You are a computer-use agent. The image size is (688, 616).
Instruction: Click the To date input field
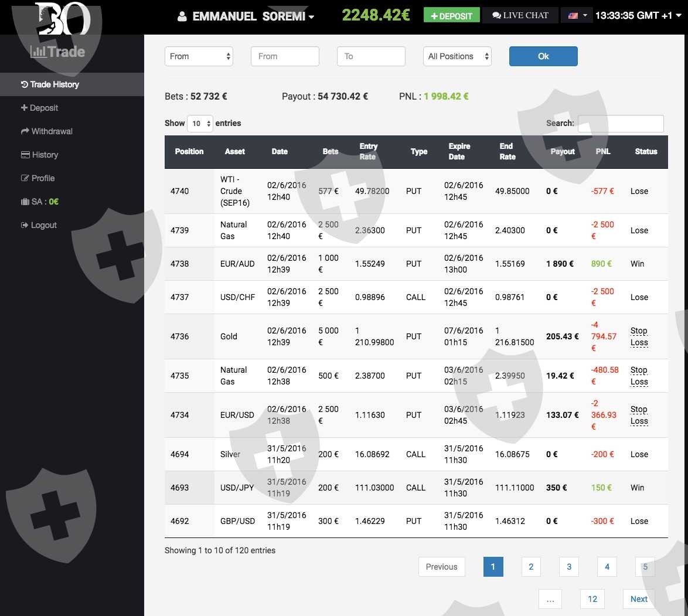point(371,56)
